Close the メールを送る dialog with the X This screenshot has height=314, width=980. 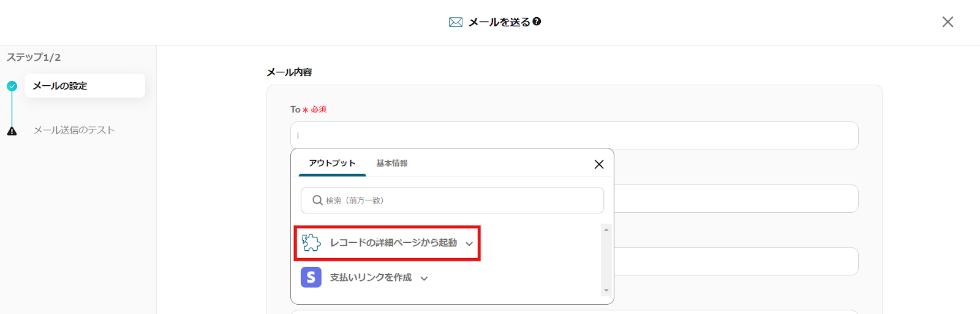tap(948, 22)
